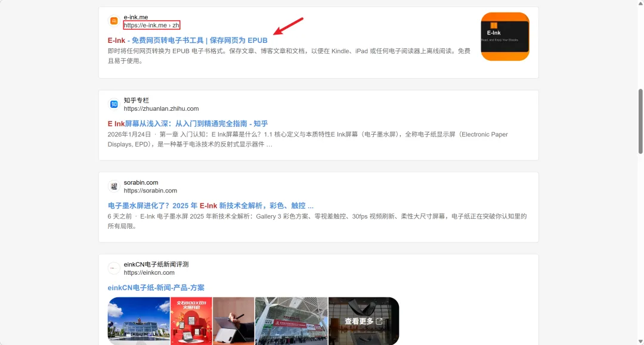
Task: Open the E-Ink 免费网页转电子书工具 result
Action: (187, 40)
